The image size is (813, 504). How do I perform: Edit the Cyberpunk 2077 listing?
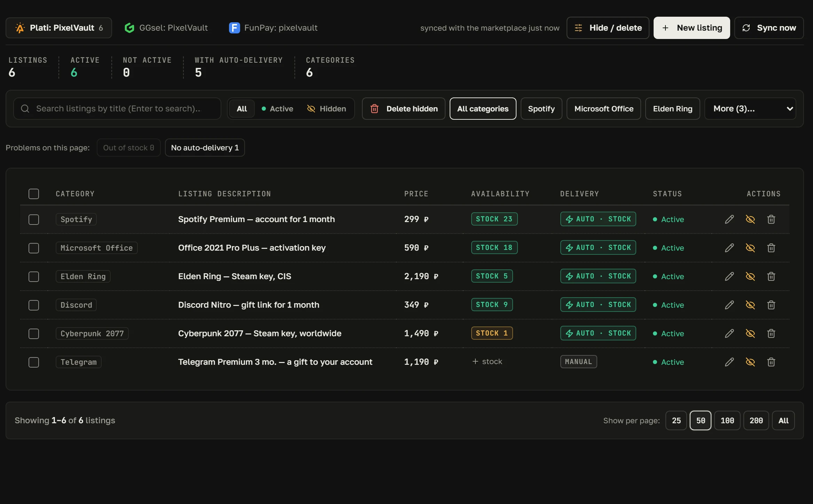[x=729, y=333]
